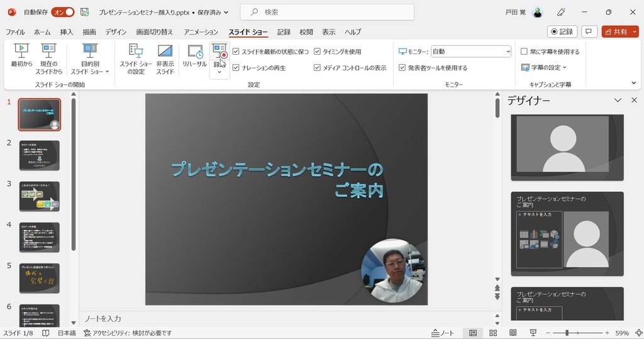Click zoom level 59%
This screenshot has height=339, width=644.
(622, 333)
